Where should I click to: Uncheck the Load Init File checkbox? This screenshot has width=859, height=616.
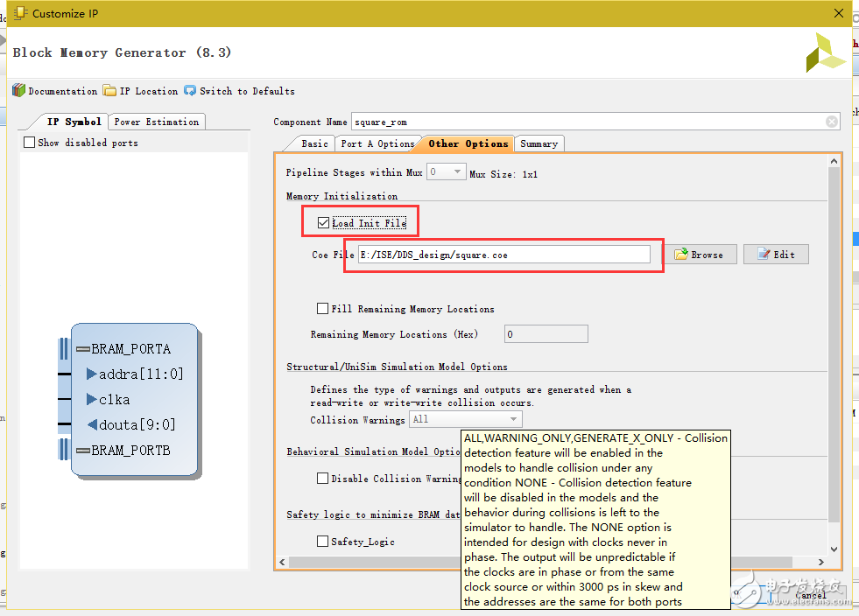324,223
